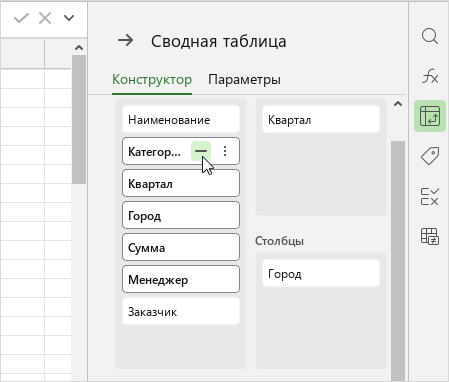Remove Категория field with the minus button

(x=201, y=151)
